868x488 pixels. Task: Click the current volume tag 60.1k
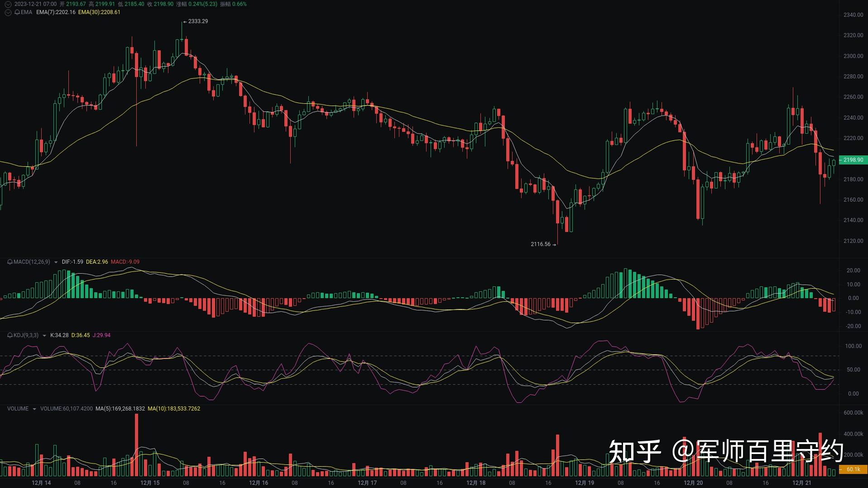click(x=853, y=469)
